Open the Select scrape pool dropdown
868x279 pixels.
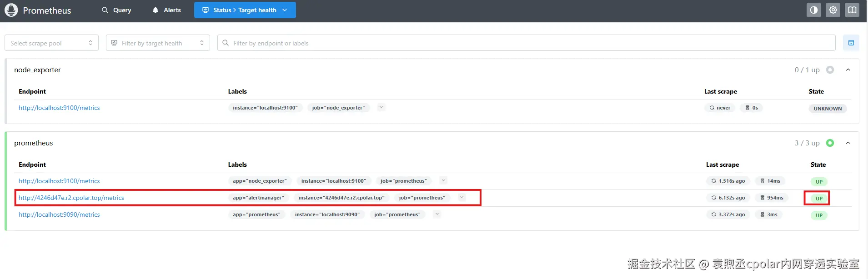(51, 43)
